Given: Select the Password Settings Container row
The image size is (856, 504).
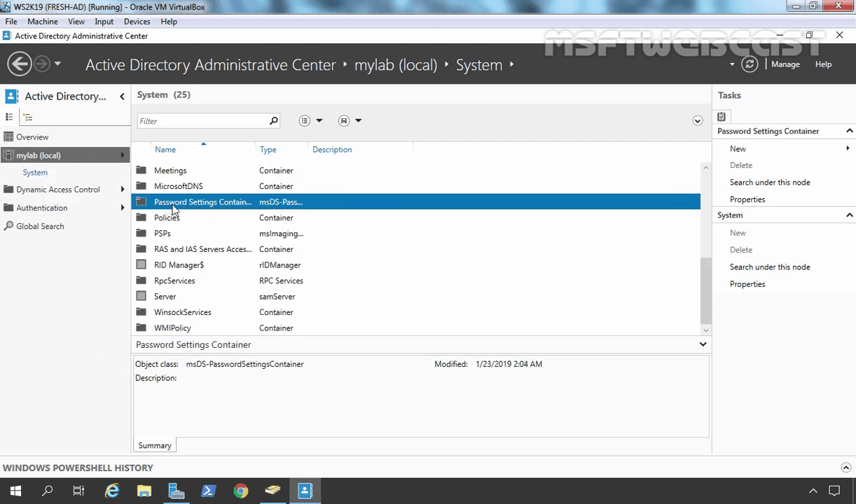Looking at the screenshot, I should click(416, 202).
